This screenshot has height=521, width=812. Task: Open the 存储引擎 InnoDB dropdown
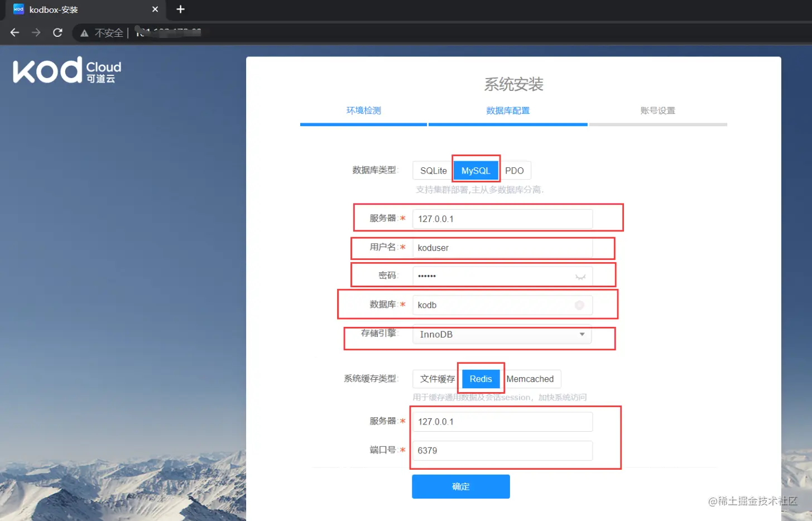point(502,335)
